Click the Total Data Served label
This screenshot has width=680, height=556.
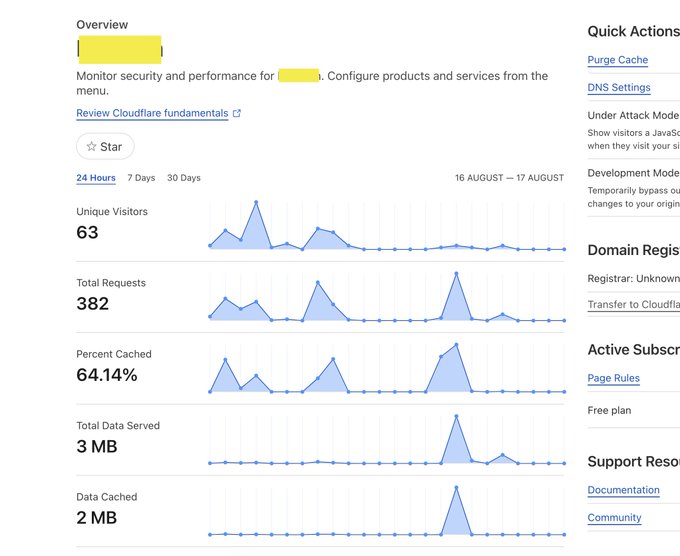(x=118, y=425)
